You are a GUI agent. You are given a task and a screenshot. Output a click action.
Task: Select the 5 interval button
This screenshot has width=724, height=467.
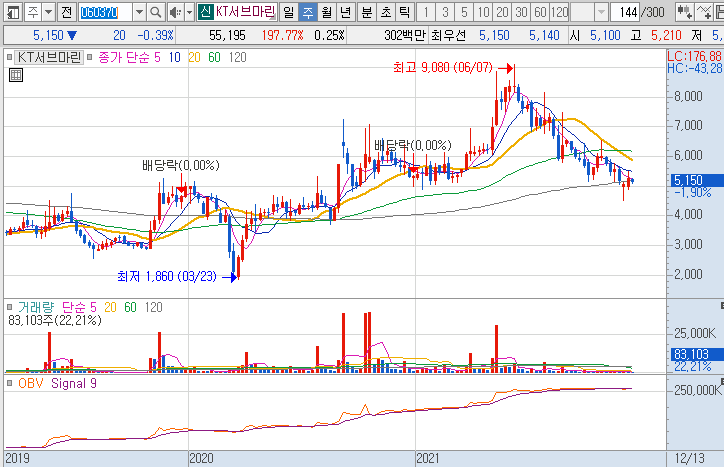click(464, 12)
